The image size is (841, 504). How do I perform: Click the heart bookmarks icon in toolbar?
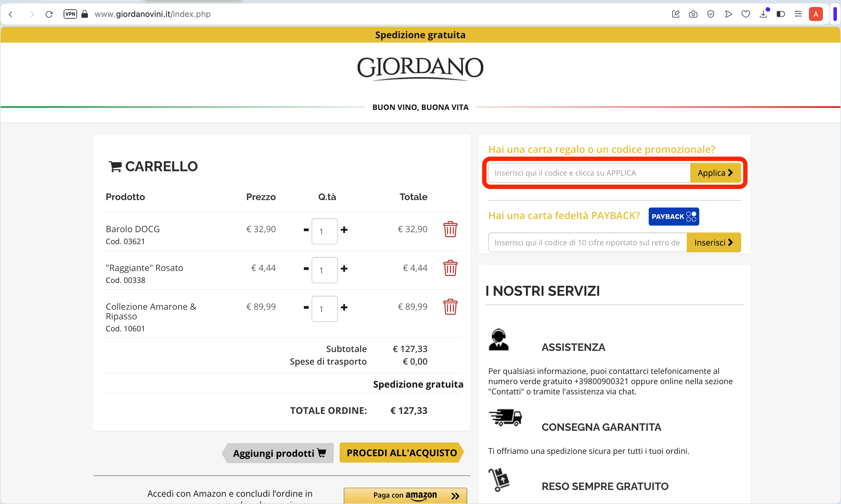point(746,14)
